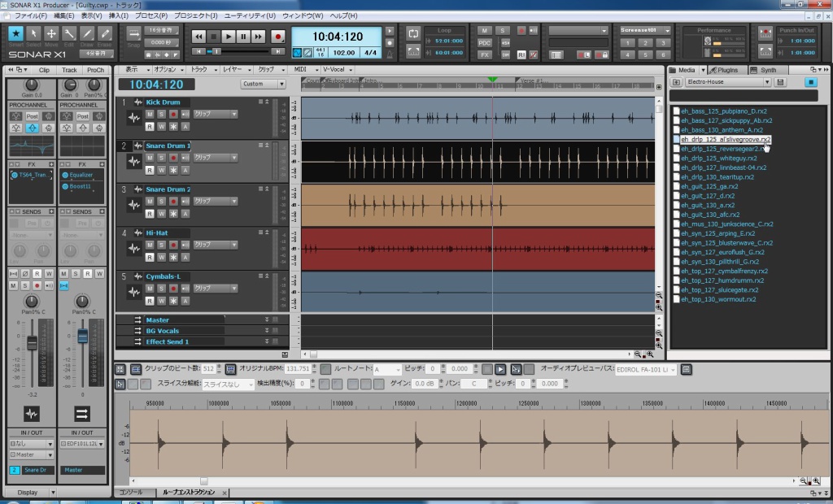Open the Track view 表示 dropdown menu
Viewport: 833px width, 504px height.
coord(136,70)
